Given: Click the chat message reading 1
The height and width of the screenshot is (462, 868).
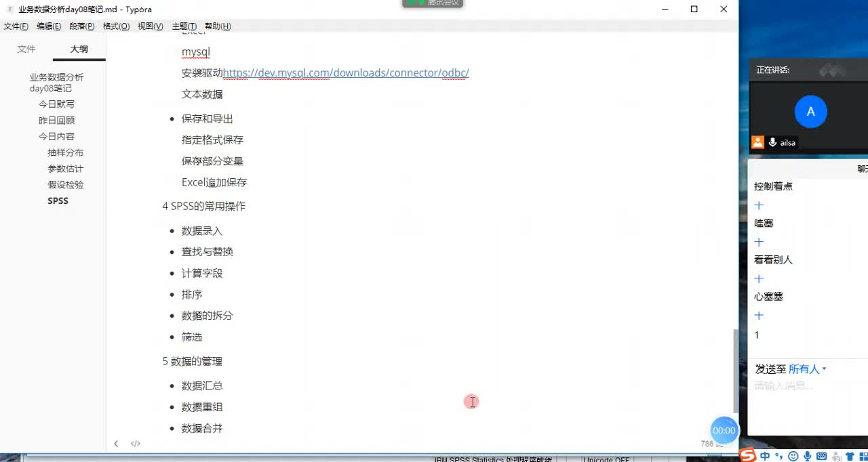Looking at the screenshot, I should point(757,335).
